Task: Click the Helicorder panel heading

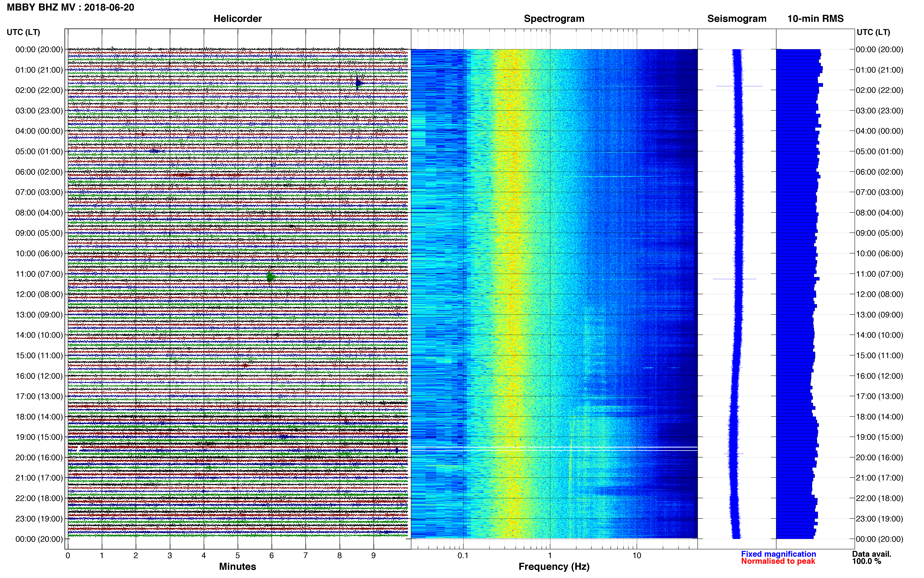Action: pyautogui.click(x=238, y=19)
